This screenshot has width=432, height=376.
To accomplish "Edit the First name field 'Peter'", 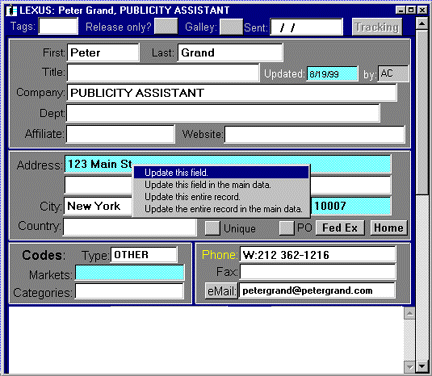I will [x=103, y=53].
